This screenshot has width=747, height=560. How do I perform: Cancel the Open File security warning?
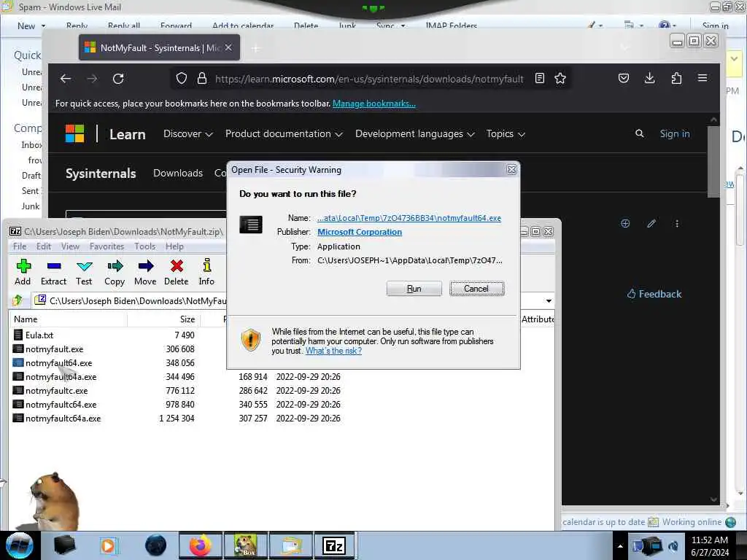(476, 289)
